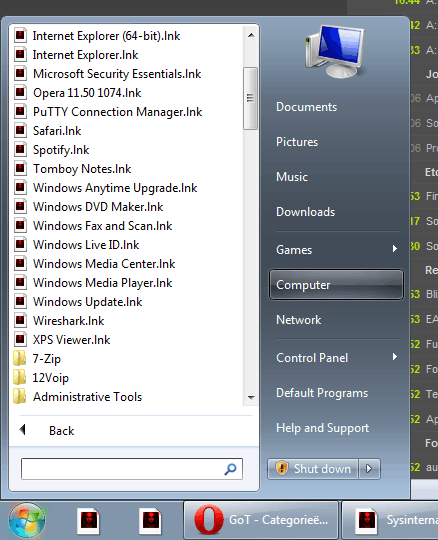Open Downloads from the Start menu

tap(305, 212)
